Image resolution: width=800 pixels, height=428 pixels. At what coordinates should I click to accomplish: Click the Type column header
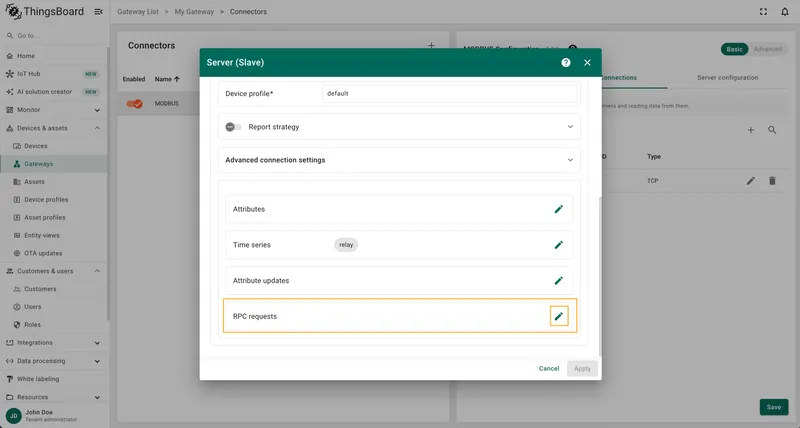pyautogui.click(x=654, y=157)
